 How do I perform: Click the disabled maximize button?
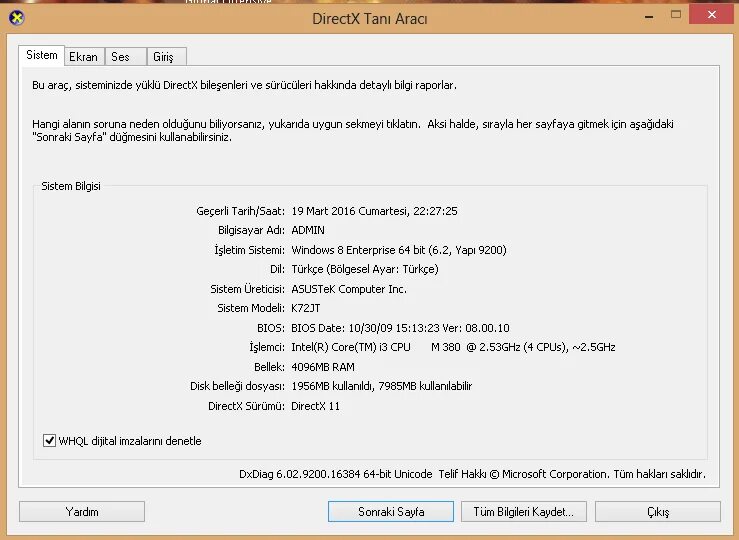point(676,15)
